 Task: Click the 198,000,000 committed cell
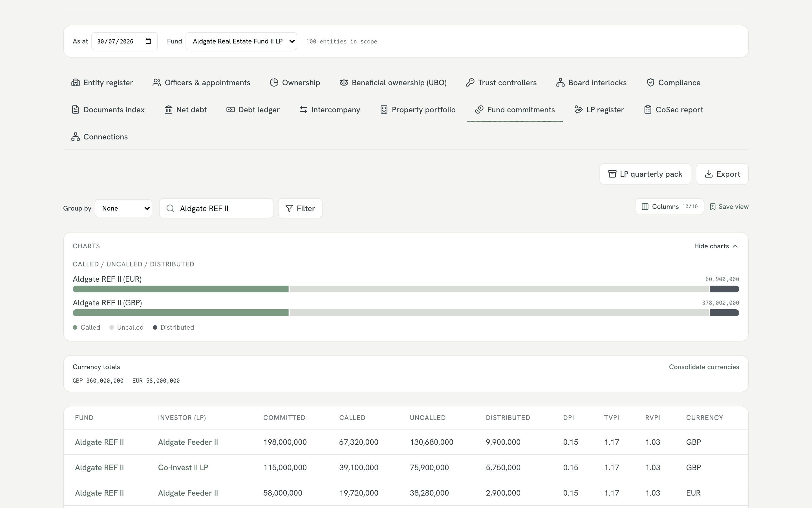285,442
